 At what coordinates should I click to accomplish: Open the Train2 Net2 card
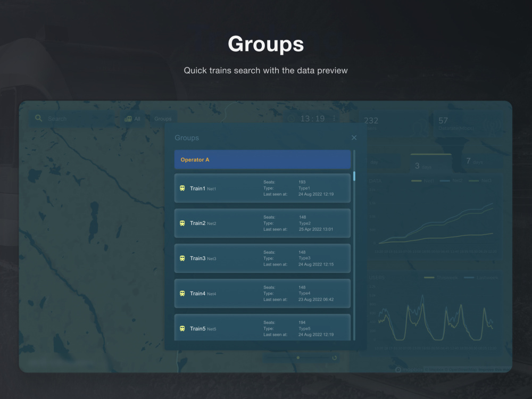tap(262, 223)
